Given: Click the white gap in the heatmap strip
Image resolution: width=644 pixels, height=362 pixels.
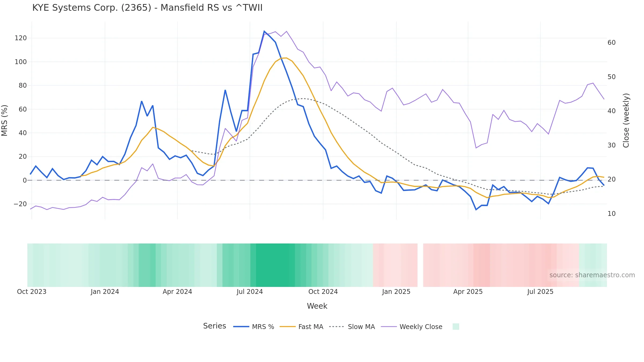Looking at the screenshot, I should 420,265.
